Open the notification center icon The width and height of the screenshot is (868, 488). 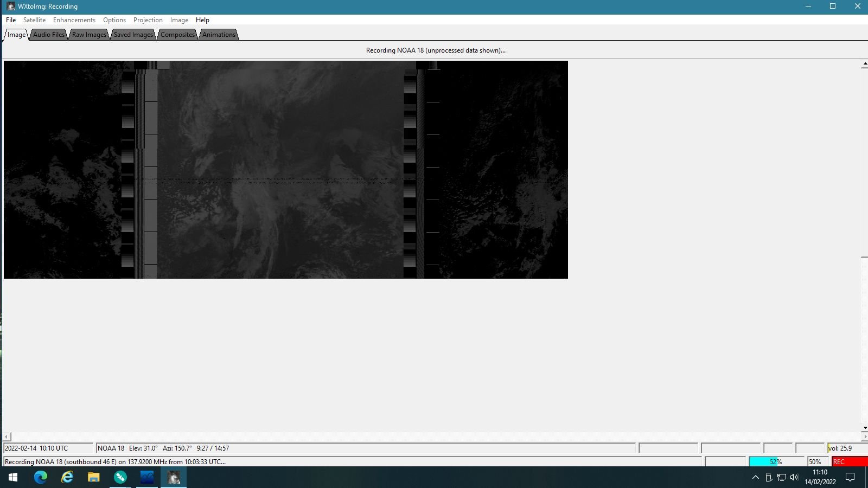pos(851,477)
